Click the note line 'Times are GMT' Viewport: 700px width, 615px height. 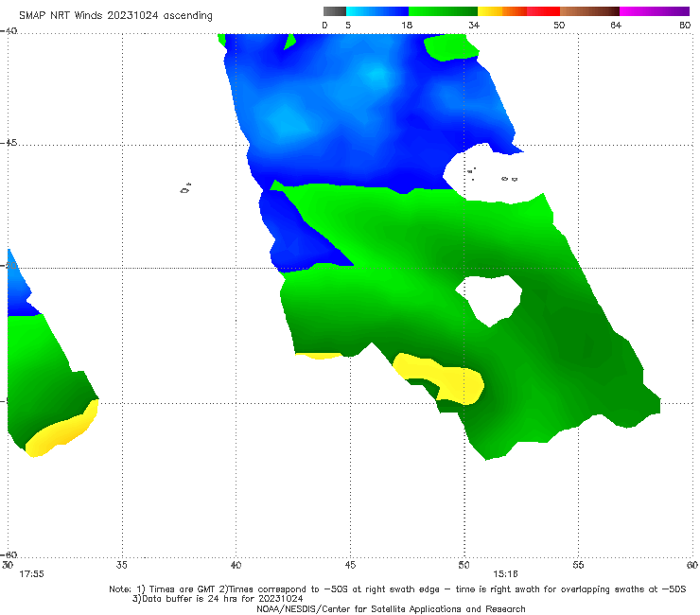point(183,589)
